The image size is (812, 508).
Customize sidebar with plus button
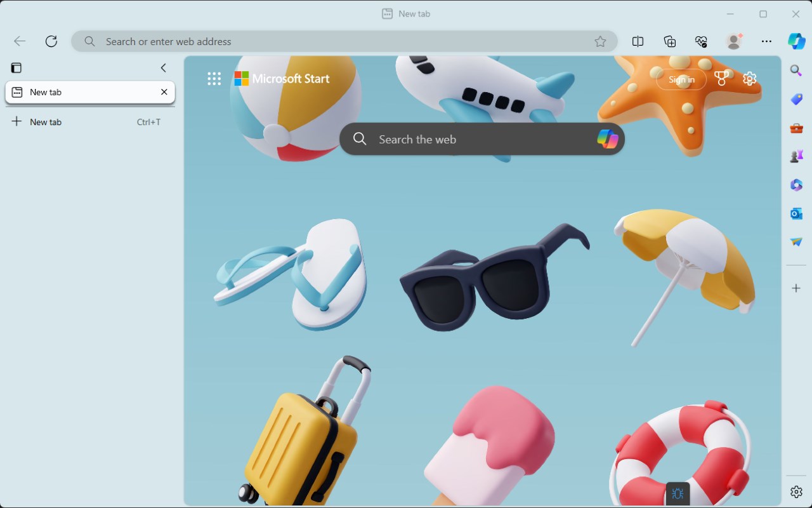point(796,288)
